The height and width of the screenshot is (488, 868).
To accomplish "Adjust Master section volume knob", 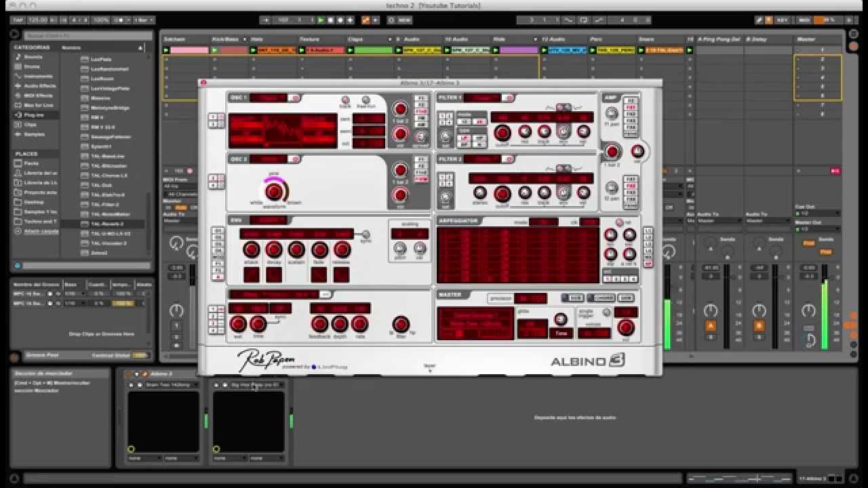I will tap(626, 328).
